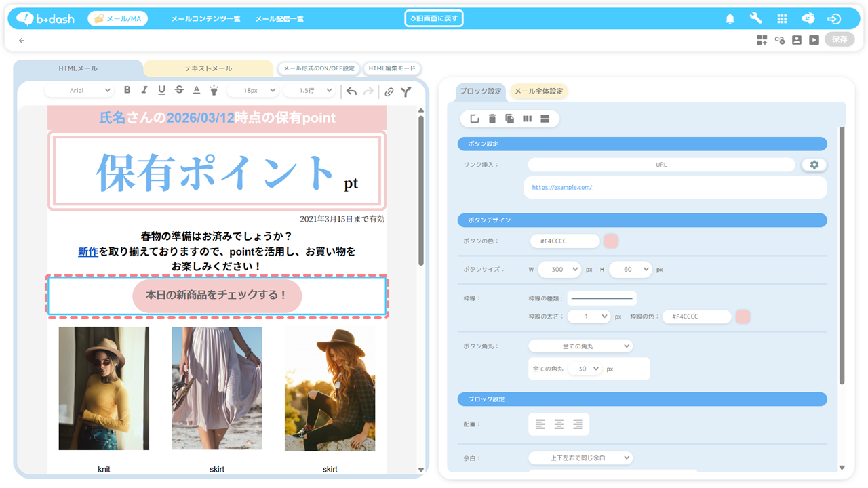Toggle bold text formatting
This screenshot has height=488, width=868.
pyautogui.click(x=127, y=91)
